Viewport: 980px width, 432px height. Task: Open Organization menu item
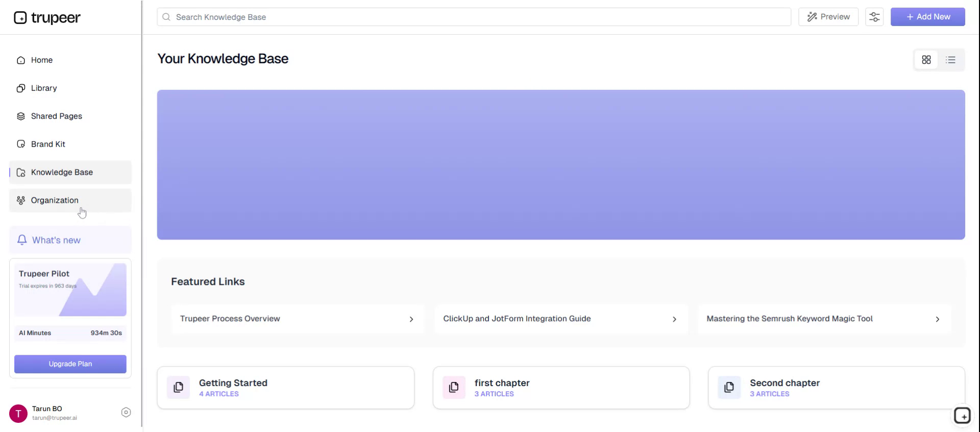[70, 201]
